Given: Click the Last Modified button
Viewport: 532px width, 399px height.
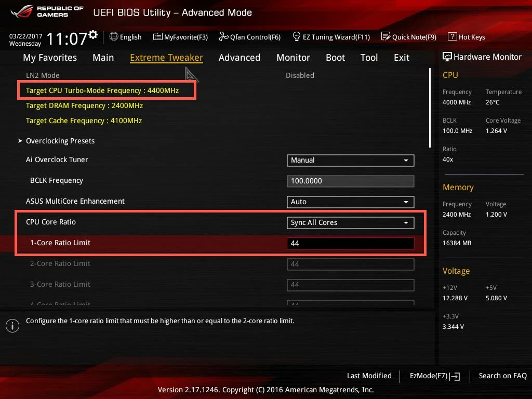Looking at the screenshot, I should tap(369, 376).
